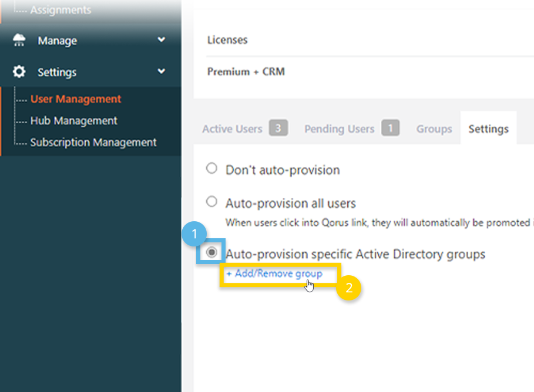
Task: Collapse the Settings menu chevron
Action: click(x=162, y=71)
